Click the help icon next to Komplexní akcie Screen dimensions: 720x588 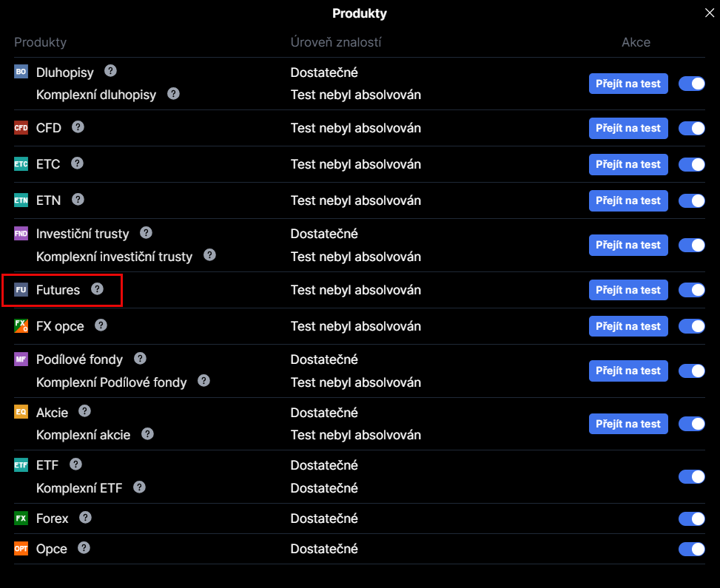click(147, 433)
